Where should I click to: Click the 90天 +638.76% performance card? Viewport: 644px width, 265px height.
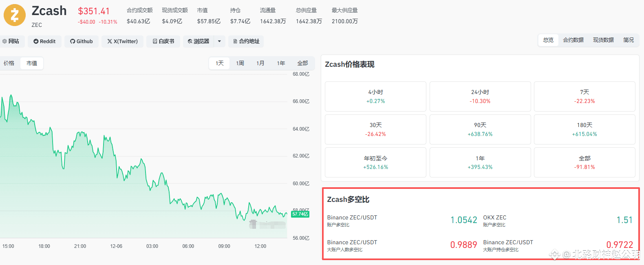click(x=480, y=129)
